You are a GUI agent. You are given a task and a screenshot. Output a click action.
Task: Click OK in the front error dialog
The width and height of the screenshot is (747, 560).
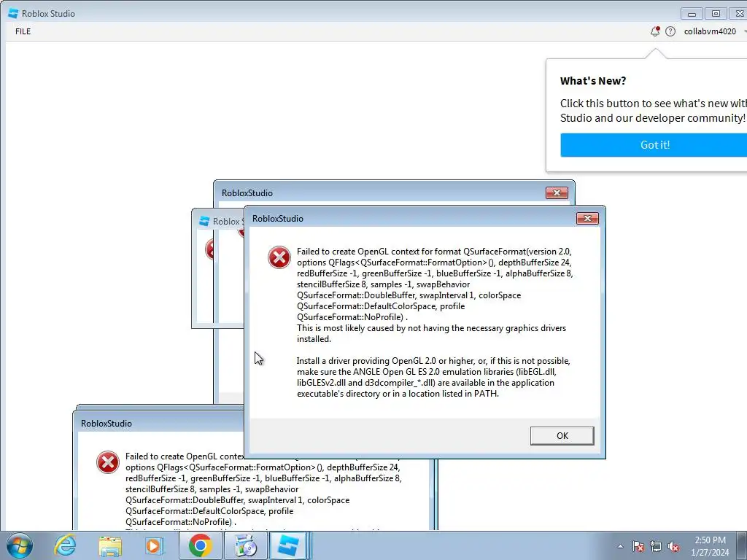tap(562, 436)
